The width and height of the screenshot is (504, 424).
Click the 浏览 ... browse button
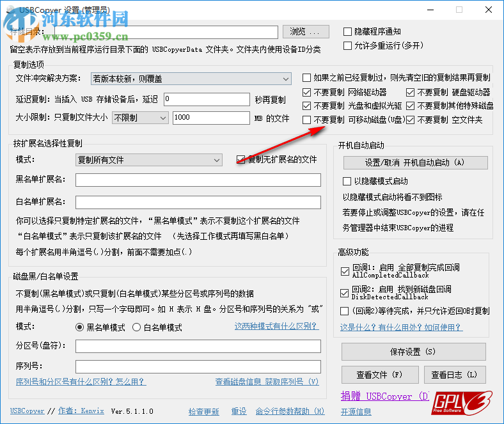(306, 31)
